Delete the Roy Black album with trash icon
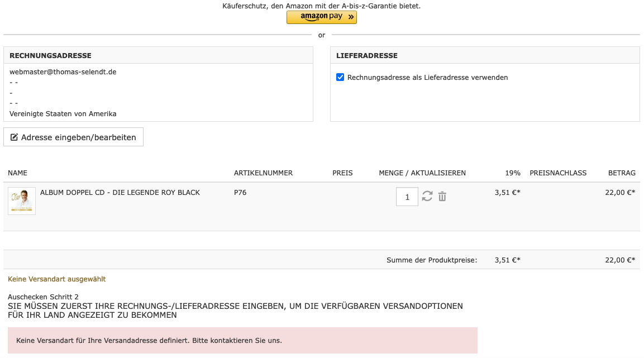 442,196
